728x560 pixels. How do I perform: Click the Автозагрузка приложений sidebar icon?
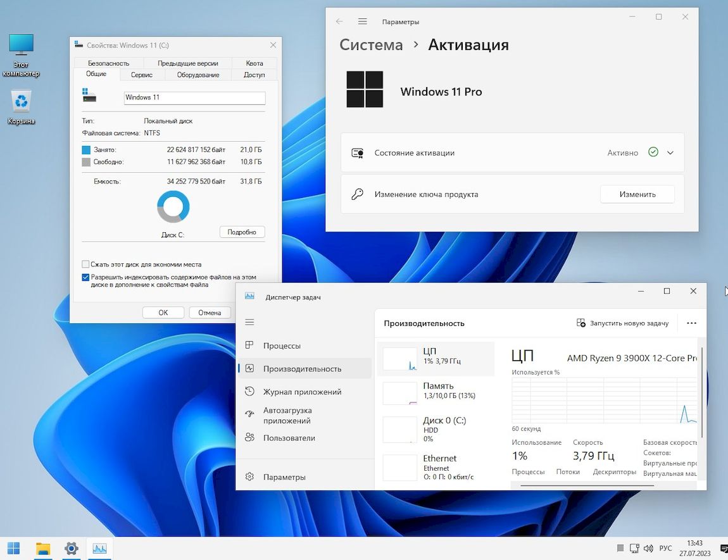249,414
